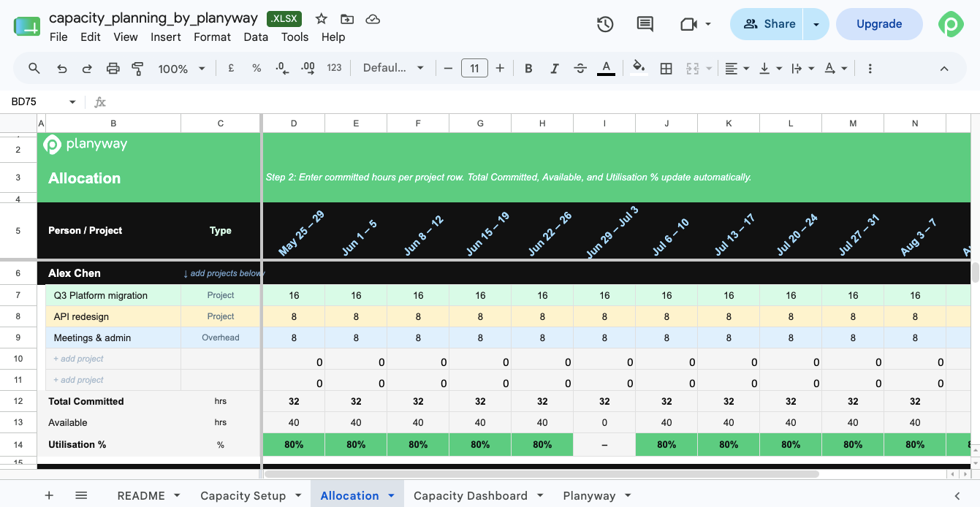Select the Q3 Platform migration cell

point(113,295)
